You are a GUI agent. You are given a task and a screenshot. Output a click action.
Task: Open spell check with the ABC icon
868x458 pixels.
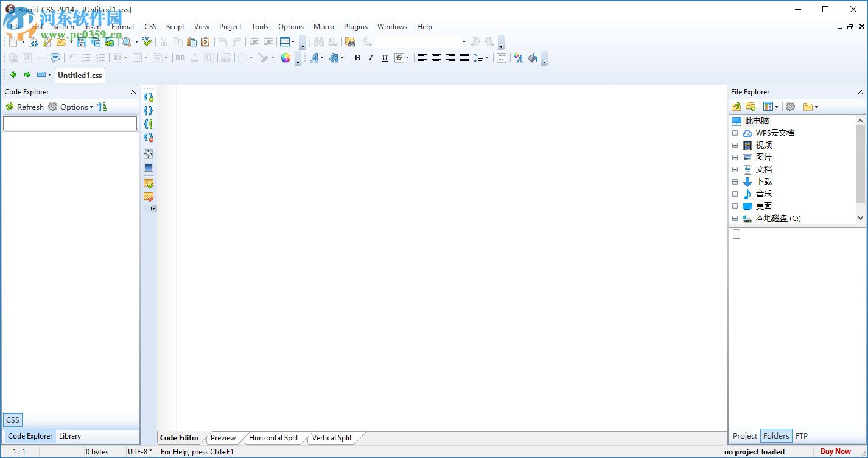pos(147,42)
